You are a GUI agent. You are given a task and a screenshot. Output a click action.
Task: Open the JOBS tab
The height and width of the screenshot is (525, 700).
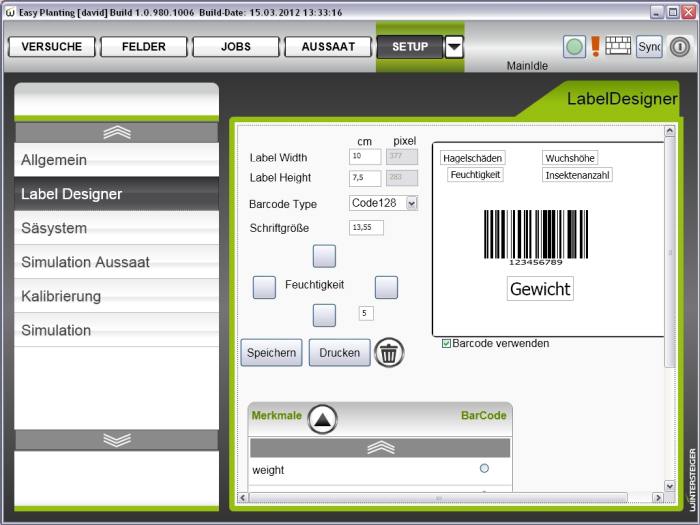coord(236,47)
